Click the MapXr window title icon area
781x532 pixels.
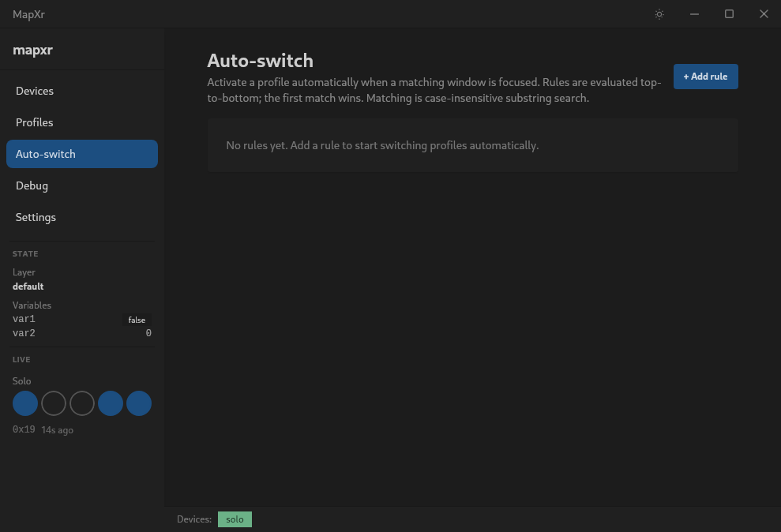click(29, 13)
